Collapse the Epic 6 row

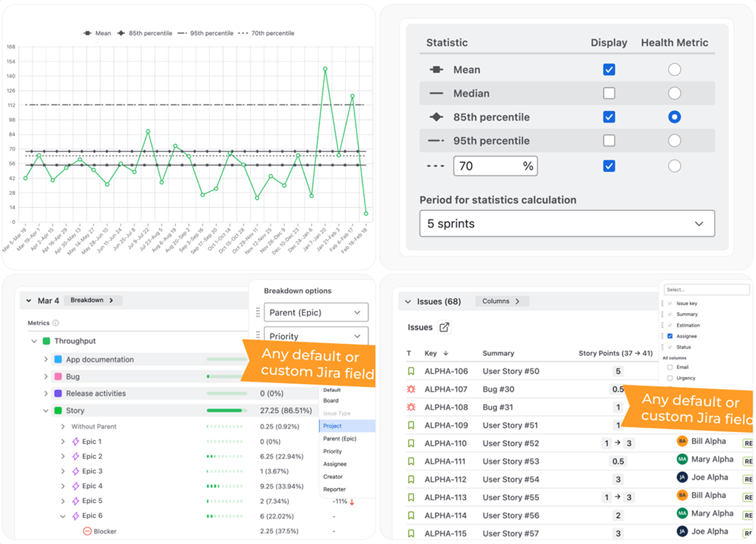pos(63,516)
